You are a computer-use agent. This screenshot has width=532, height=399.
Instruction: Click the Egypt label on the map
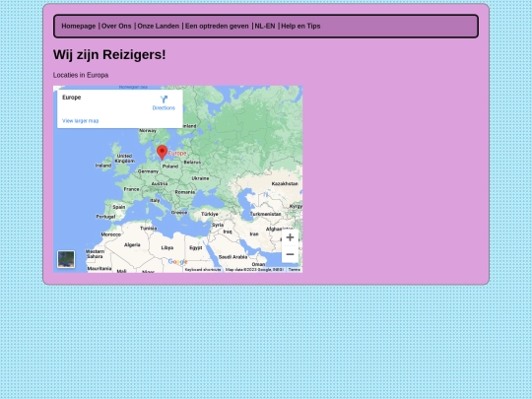(x=196, y=247)
